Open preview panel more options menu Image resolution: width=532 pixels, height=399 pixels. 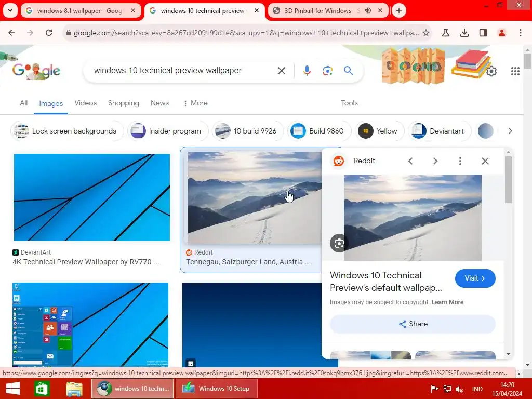[460, 161]
